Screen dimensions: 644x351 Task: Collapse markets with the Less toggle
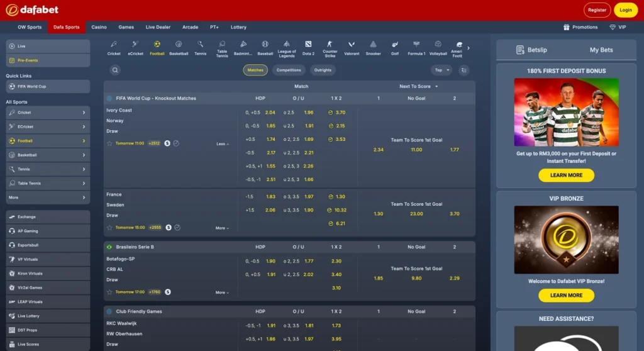[x=223, y=144]
